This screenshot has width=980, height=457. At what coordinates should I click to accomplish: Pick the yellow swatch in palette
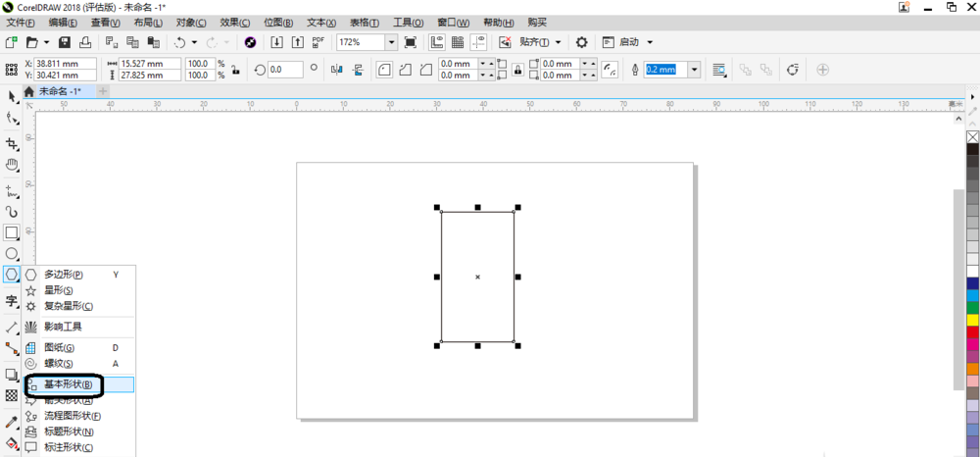coord(972,320)
